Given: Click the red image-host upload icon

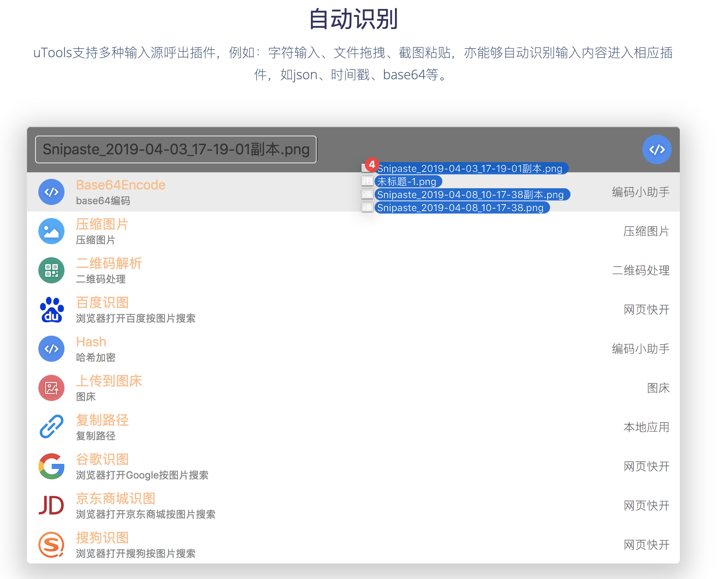Looking at the screenshot, I should coord(51,388).
